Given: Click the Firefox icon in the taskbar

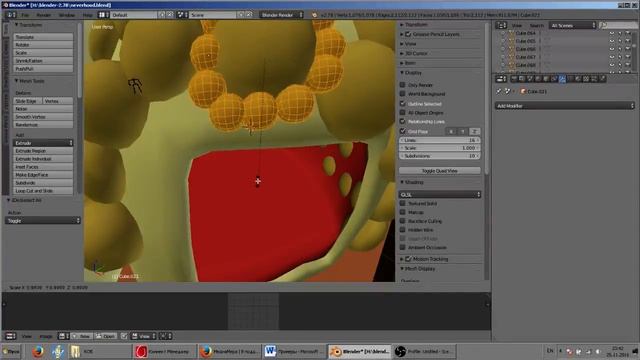Looking at the screenshot, I should [x=38, y=351].
